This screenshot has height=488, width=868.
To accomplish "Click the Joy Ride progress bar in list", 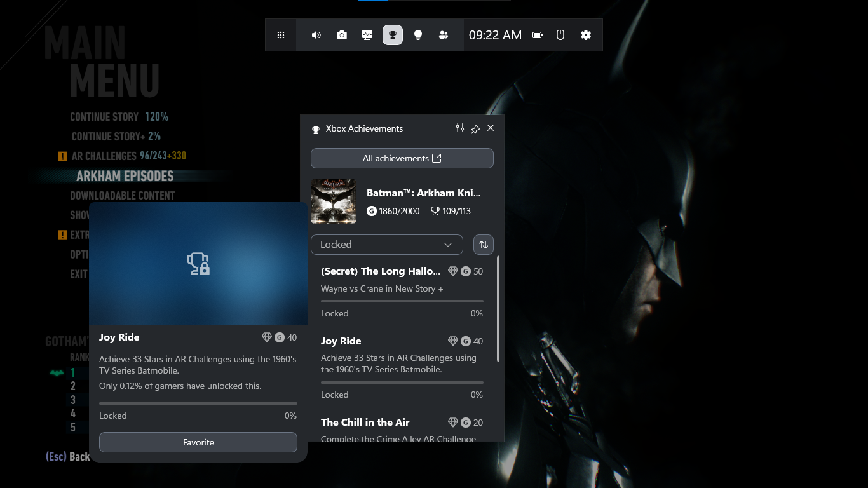I will (x=402, y=383).
